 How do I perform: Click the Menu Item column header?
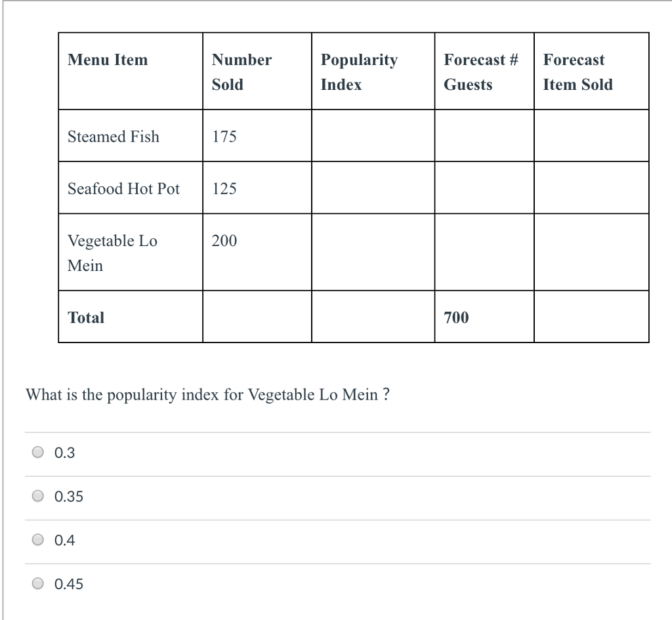[x=108, y=60]
